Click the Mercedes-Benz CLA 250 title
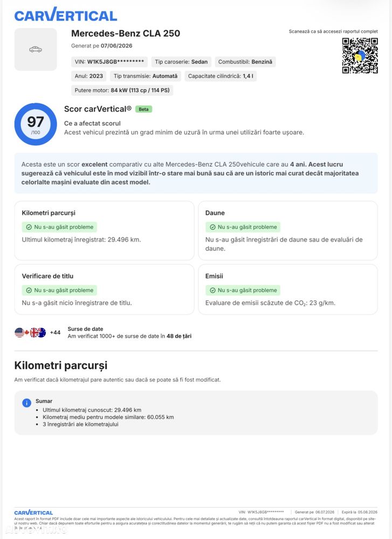 coord(126,33)
